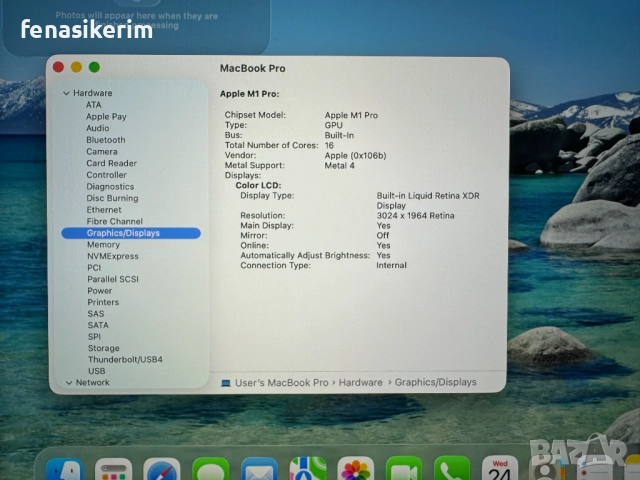Select SAS in the hardware list
The image size is (640, 480).
click(x=96, y=313)
